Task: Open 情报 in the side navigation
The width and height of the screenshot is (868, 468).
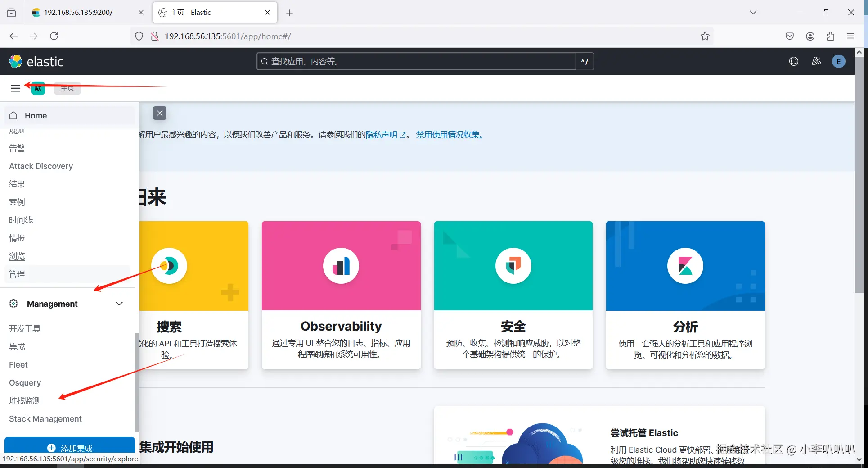Action: (x=17, y=238)
